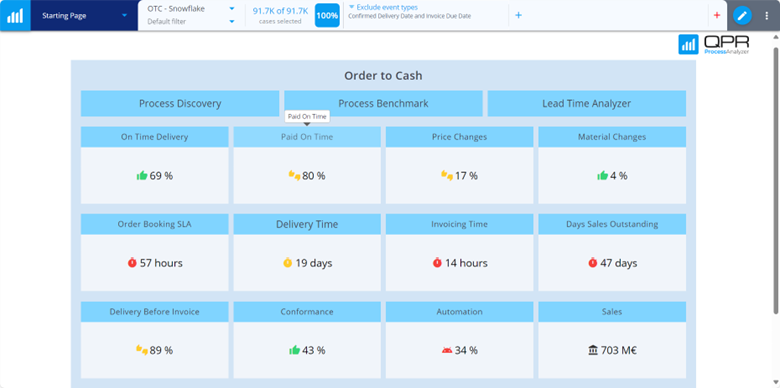Open the OTC - Snowflake model dropdown
The image size is (780, 388).
(231, 8)
